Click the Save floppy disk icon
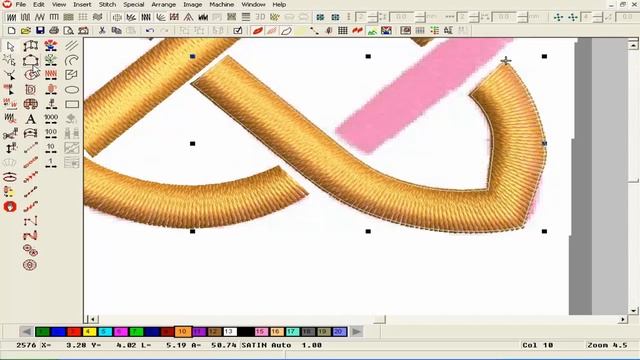The width and height of the screenshot is (640, 360). [x=40, y=31]
